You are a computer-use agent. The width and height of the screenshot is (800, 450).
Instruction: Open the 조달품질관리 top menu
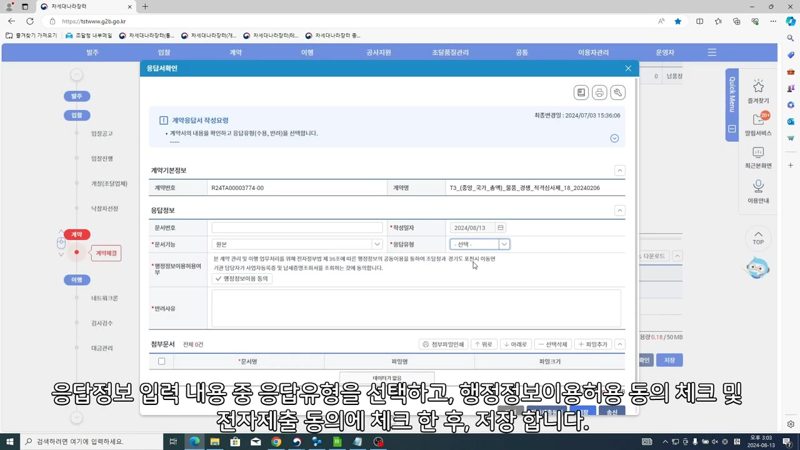pyautogui.click(x=450, y=53)
